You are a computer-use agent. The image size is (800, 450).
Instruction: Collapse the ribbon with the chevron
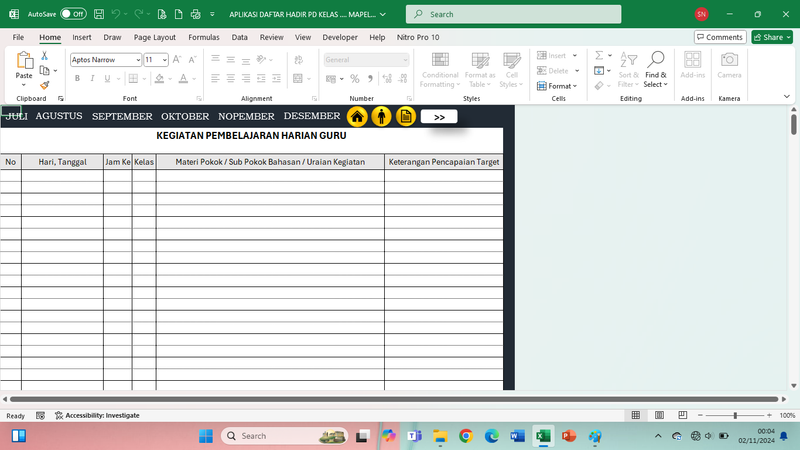(787, 96)
